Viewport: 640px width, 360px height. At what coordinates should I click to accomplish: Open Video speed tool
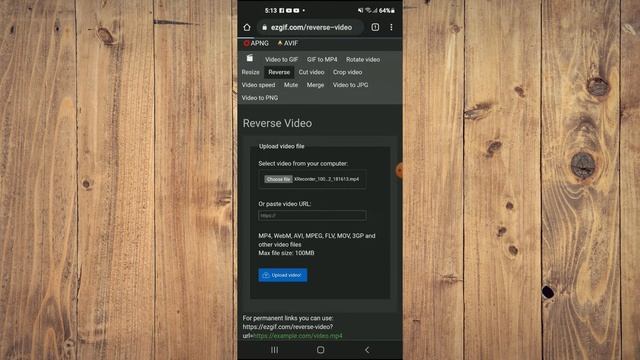click(258, 85)
